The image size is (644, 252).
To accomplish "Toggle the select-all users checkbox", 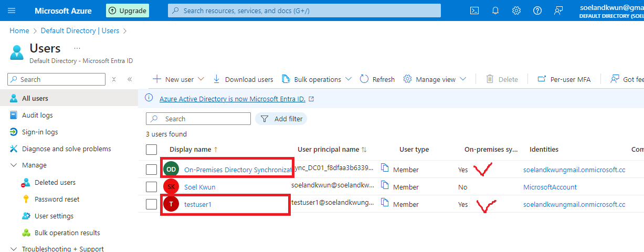I will (x=151, y=150).
